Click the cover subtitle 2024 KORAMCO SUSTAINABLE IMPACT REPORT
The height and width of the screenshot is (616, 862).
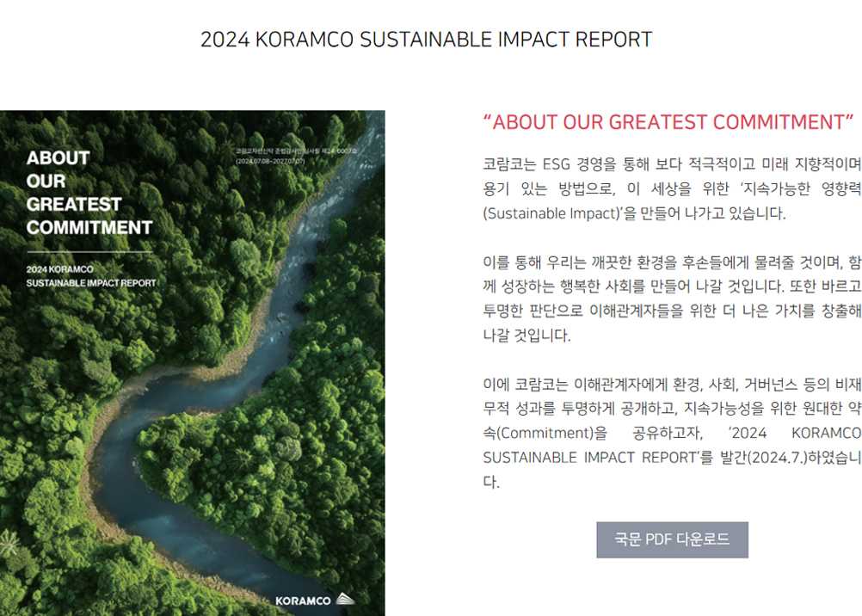91,276
